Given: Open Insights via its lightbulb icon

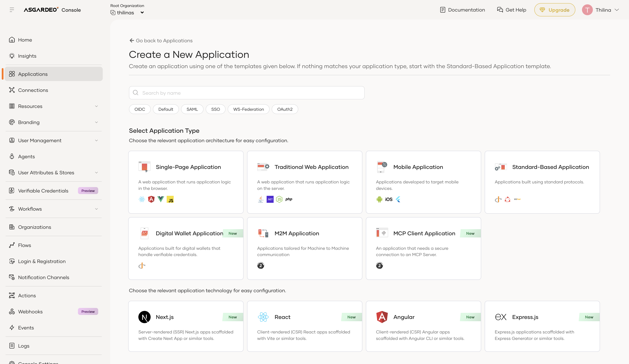Looking at the screenshot, I should click(x=12, y=56).
